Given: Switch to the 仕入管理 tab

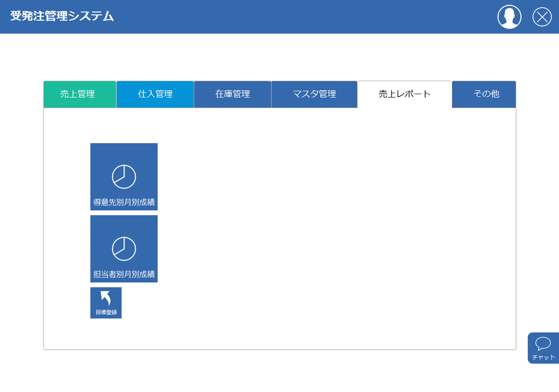Looking at the screenshot, I should 155,94.
